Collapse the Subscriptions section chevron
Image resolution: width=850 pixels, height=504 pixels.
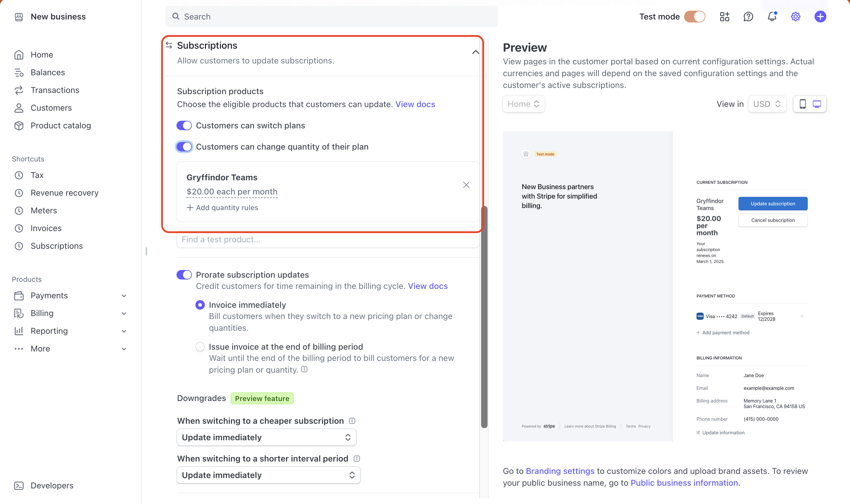475,52
